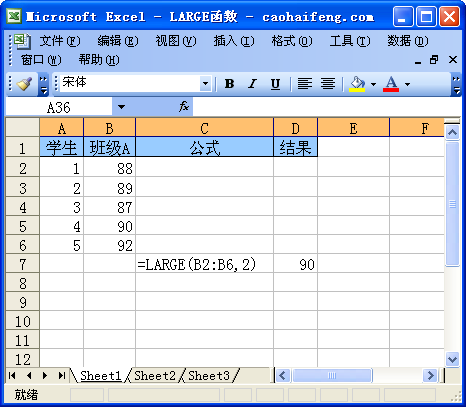
Task: Open the 格式(O) menu
Action: coord(292,41)
